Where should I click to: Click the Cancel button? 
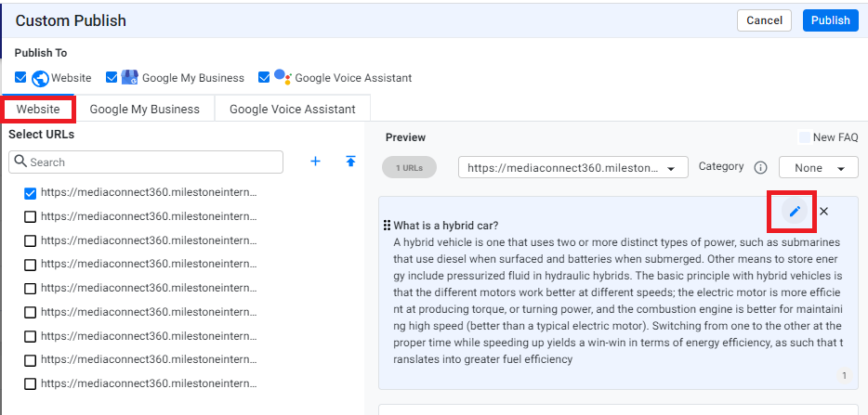764,20
